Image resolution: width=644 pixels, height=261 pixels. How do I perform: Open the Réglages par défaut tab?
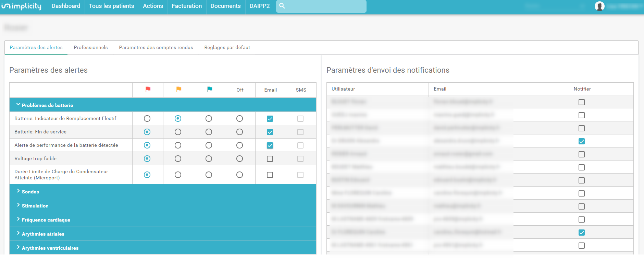(x=227, y=47)
